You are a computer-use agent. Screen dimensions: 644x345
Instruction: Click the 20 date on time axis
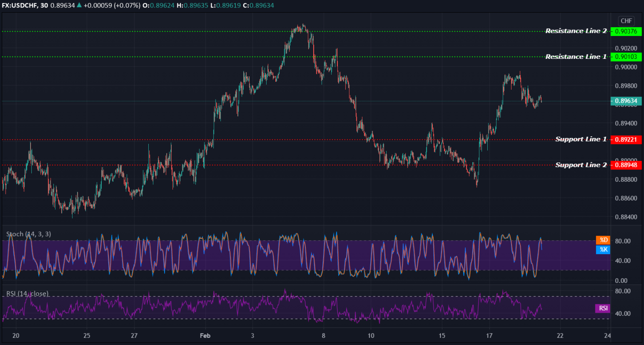[x=16, y=336]
